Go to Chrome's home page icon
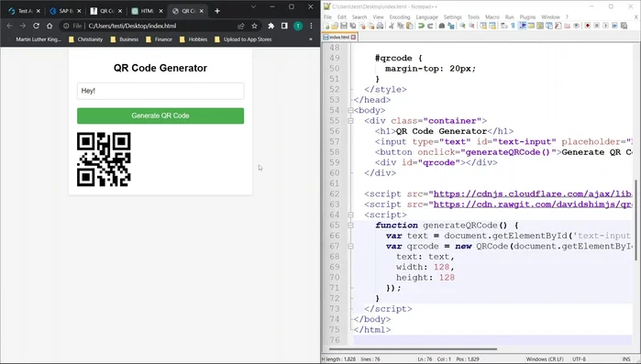Viewport: 641px width, 364px height. pos(50,26)
